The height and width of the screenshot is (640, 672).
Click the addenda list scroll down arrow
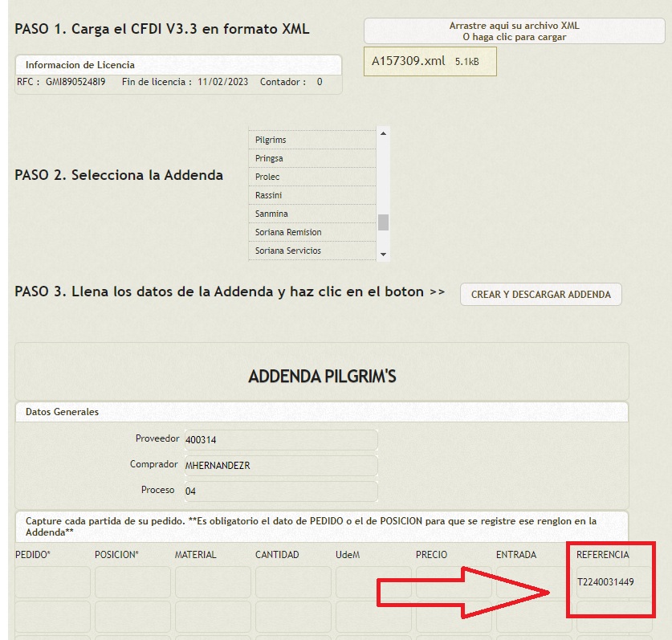tap(383, 255)
